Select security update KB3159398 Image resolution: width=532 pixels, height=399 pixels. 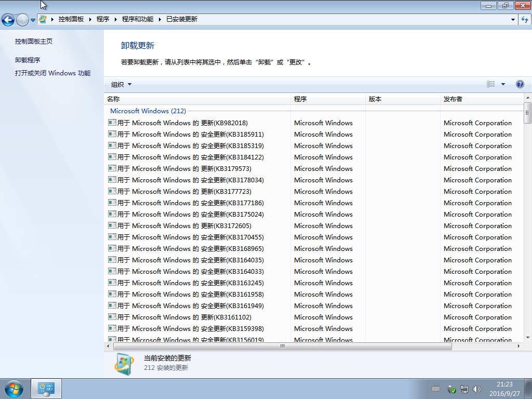[x=314, y=328]
